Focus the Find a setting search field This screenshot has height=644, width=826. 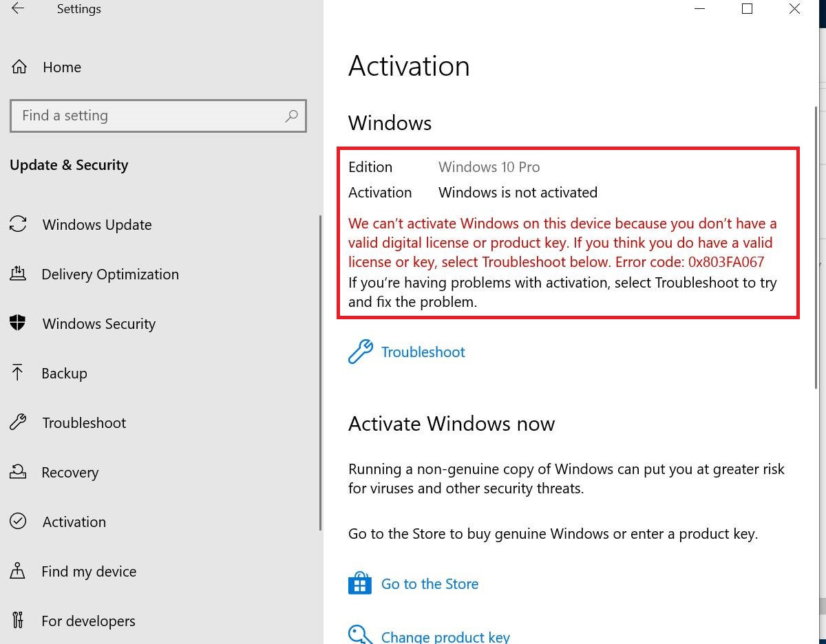coord(158,116)
